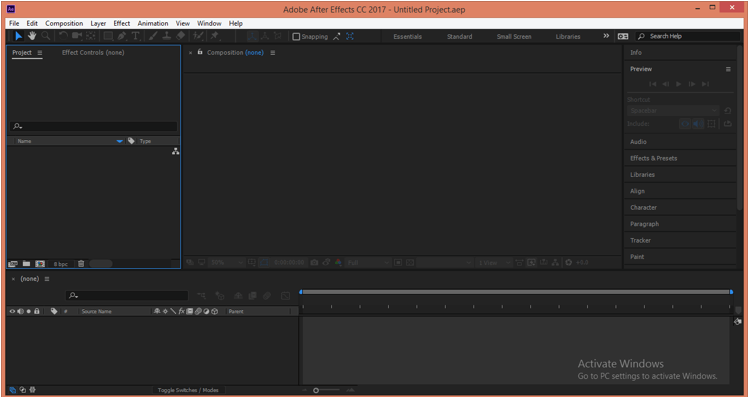Viewport: 751px width, 401px height.
Task: Select the Zoom magnifier tool
Action: tap(46, 36)
